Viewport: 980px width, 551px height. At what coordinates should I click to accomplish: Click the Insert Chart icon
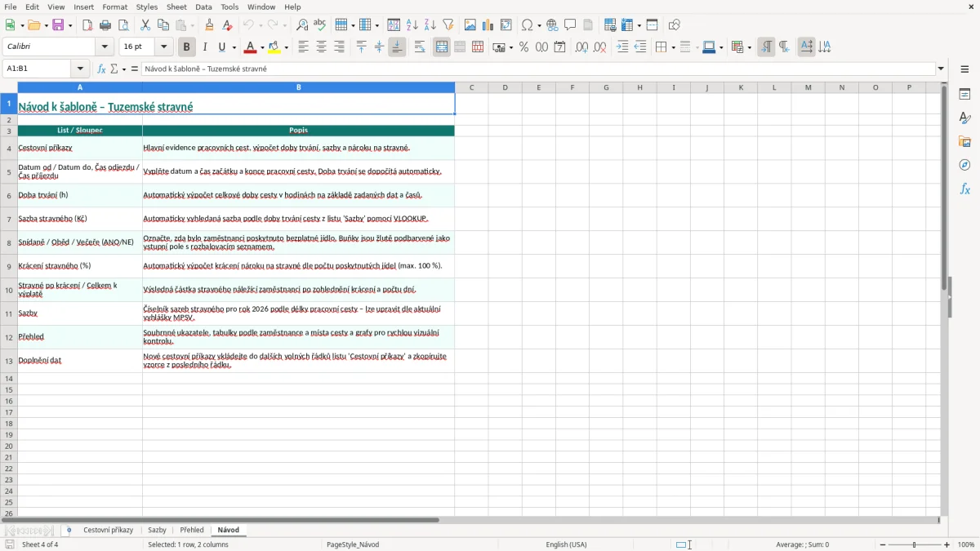tap(488, 25)
